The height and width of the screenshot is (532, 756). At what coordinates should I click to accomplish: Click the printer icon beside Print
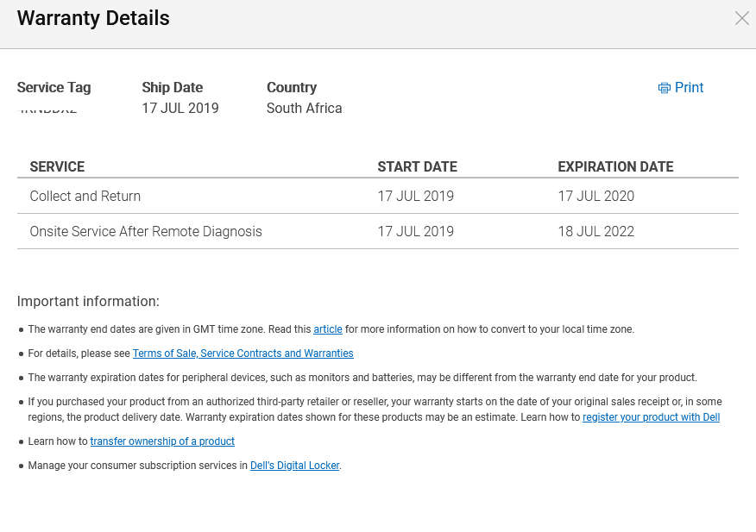[x=664, y=88]
